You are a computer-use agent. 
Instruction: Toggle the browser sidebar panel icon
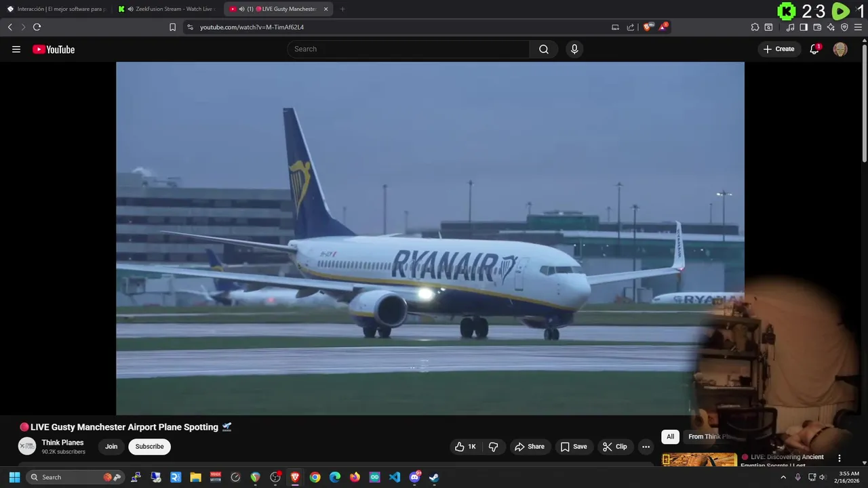tap(804, 27)
